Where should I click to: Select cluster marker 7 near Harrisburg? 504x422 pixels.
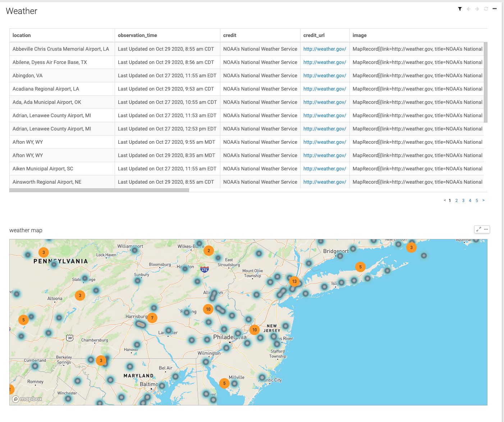point(152,318)
